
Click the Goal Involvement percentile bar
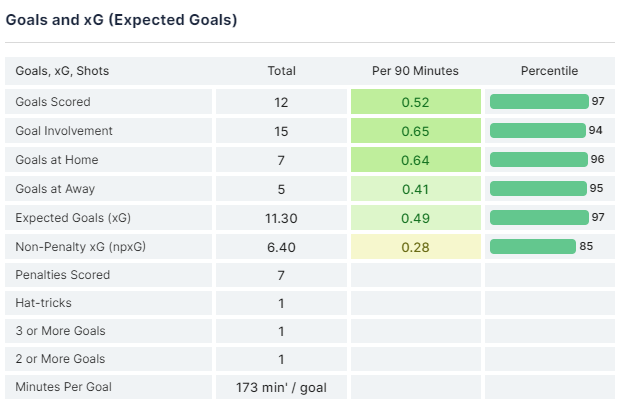pyautogui.click(x=537, y=131)
